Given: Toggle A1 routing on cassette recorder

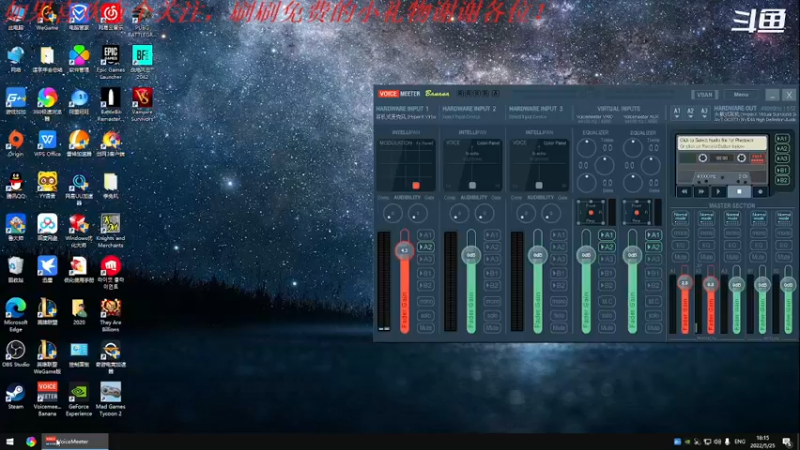Looking at the screenshot, I should point(782,138).
